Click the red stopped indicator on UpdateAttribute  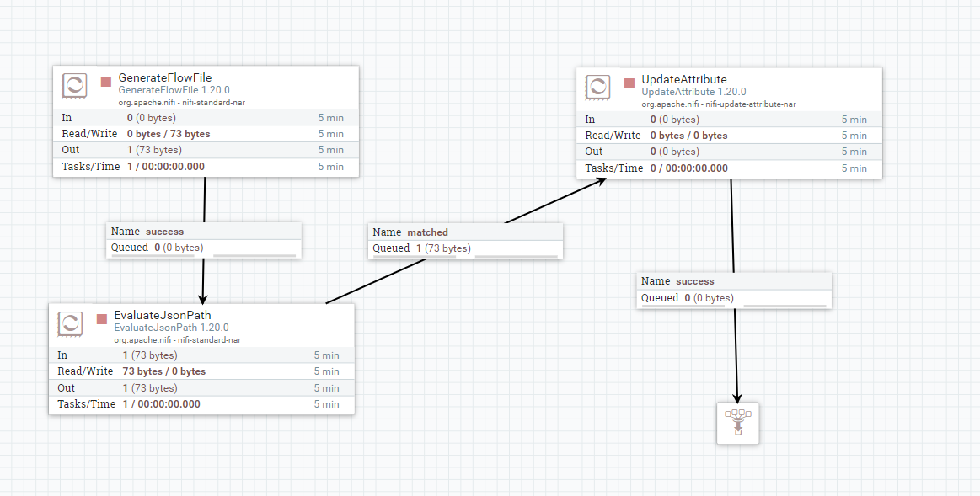[629, 83]
